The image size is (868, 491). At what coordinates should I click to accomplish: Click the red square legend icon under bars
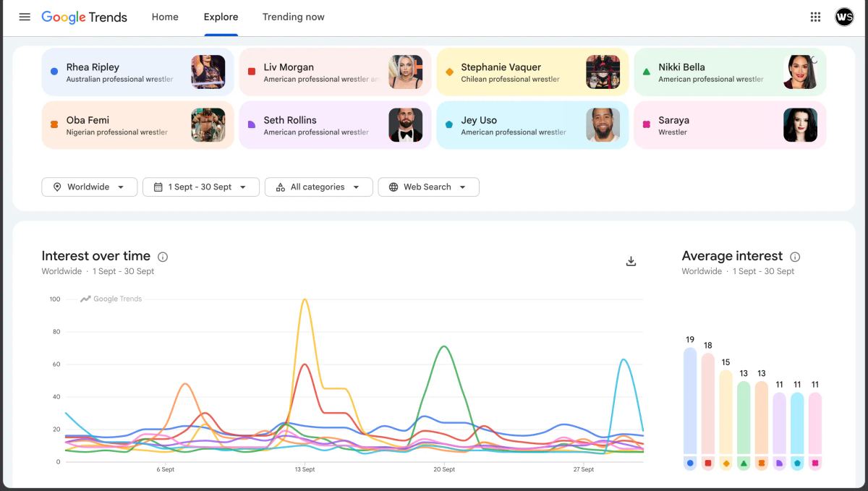708,463
